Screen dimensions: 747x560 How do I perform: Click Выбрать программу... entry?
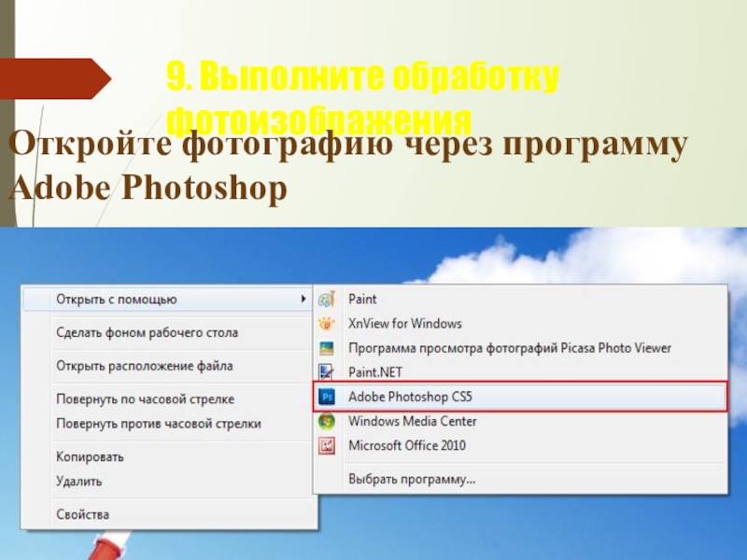pyautogui.click(x=520, y=479)
